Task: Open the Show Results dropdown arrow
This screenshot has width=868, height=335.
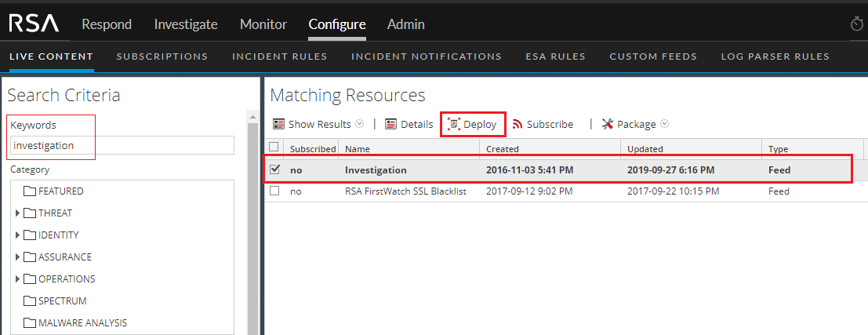Action: [x=360, y=124]
